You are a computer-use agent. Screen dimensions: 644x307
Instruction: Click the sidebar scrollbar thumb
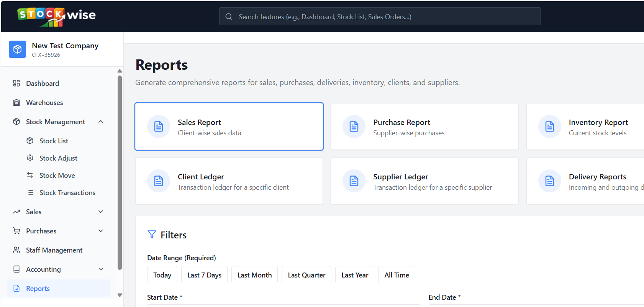(120, 172)
